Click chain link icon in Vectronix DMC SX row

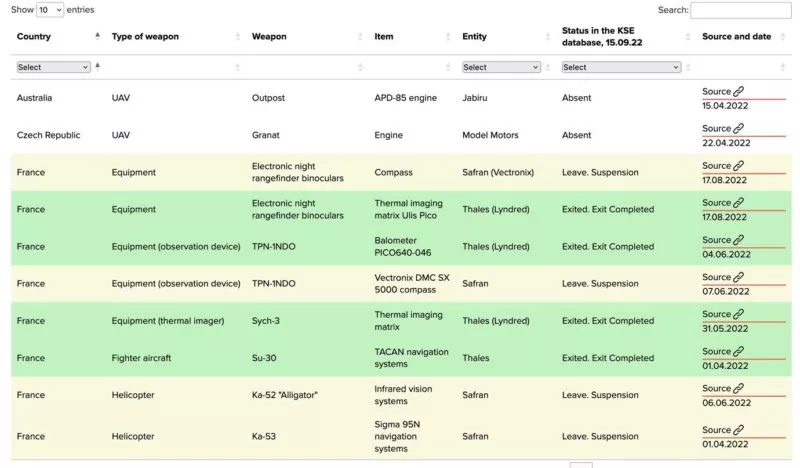[738, 277]
